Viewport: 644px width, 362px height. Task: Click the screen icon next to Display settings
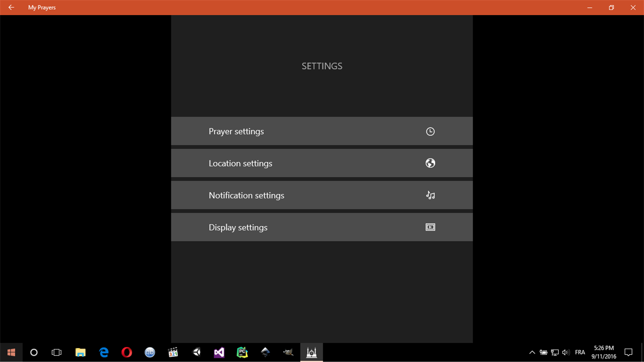click(x=430, y=227)
